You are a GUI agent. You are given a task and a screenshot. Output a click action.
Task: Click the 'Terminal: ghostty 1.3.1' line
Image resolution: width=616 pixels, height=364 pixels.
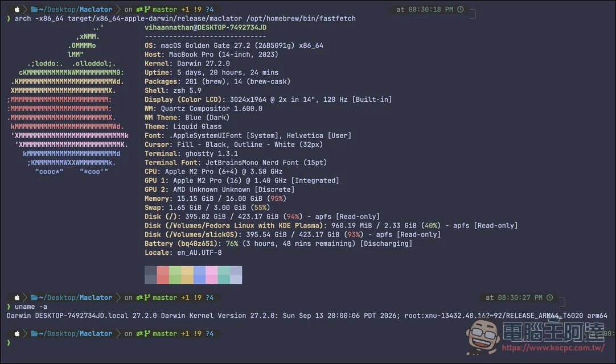pyautogui.click(x=191, y=154)
